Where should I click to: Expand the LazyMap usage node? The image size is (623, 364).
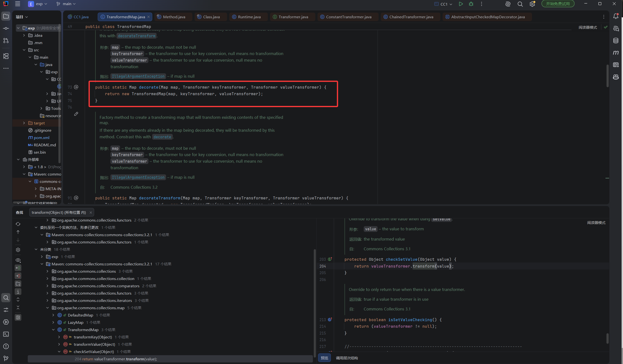(53, 322)
